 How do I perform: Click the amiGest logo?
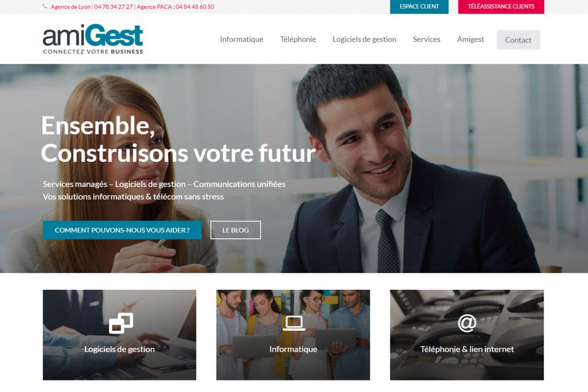92,39
